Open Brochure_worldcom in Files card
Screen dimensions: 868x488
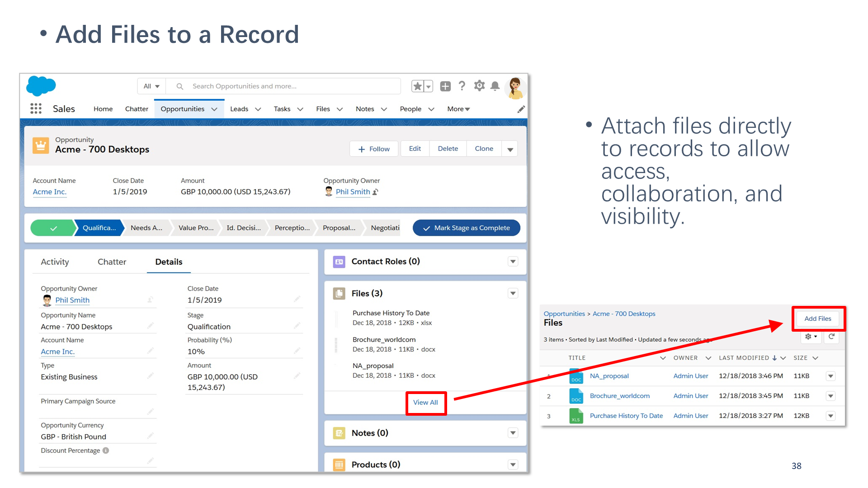(x=384, y=340)
